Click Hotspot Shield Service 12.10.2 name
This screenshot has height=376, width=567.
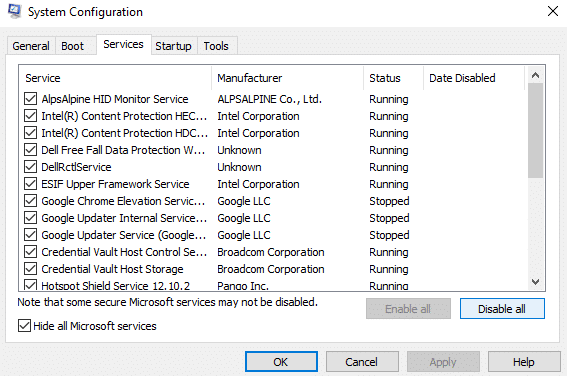pyautogui.click(x=116, y=286)
